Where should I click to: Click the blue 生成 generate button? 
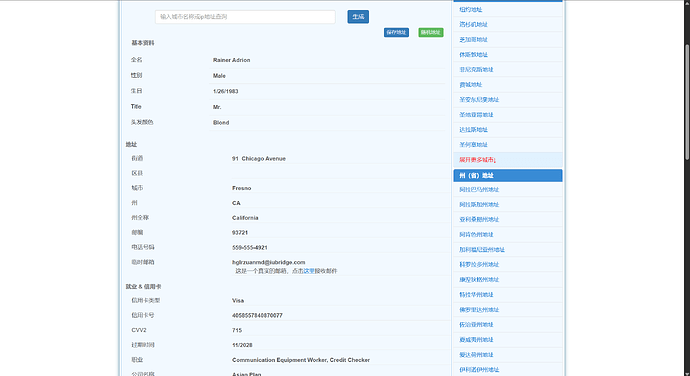coord(358,17)
